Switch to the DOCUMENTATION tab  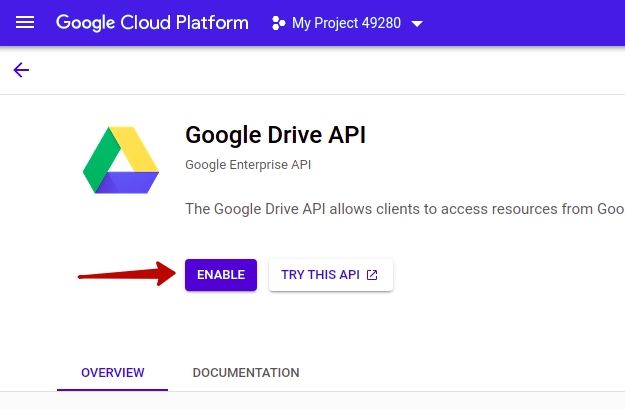(246, 373)
